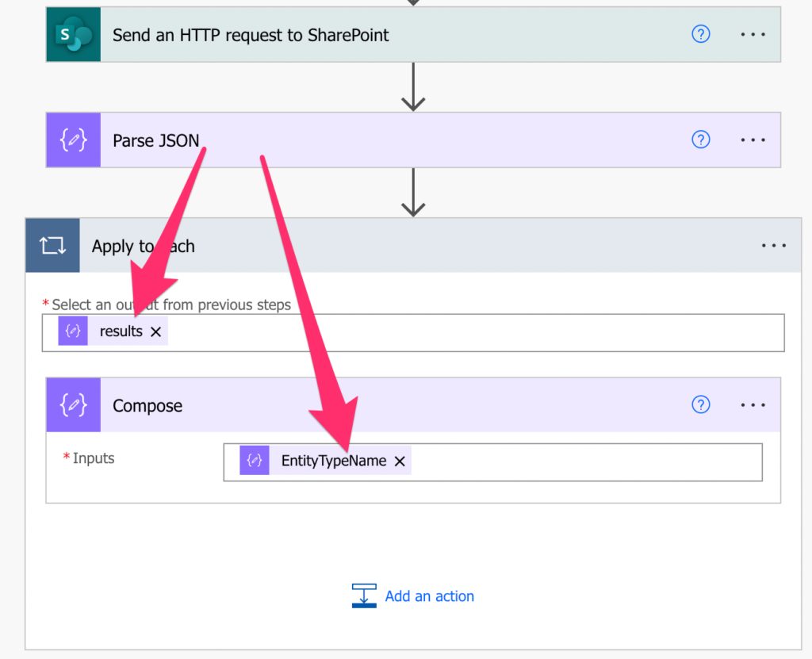Open the Compose action options menu
This screenshot has height=659, width=812.
tap(752, 404)
